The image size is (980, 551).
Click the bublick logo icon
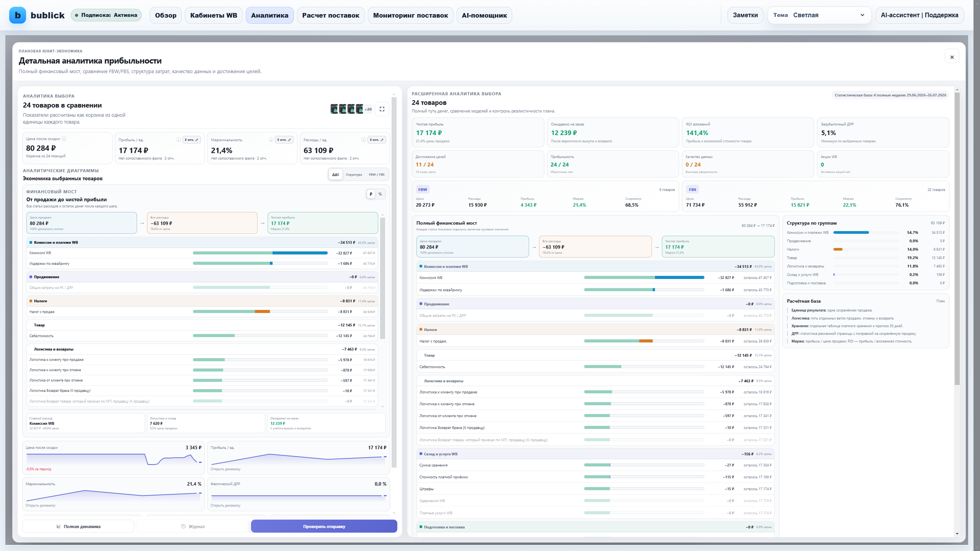click(x=18, y=15)
